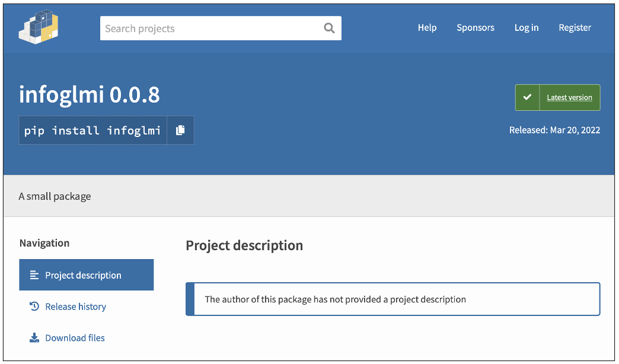This screenshot has height=364, width=619.
Task: Go to the Sponsors page
Action: [475, 28]
